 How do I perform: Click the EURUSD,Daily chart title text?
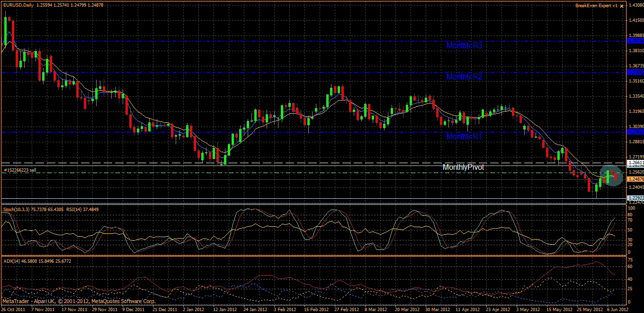18,5
